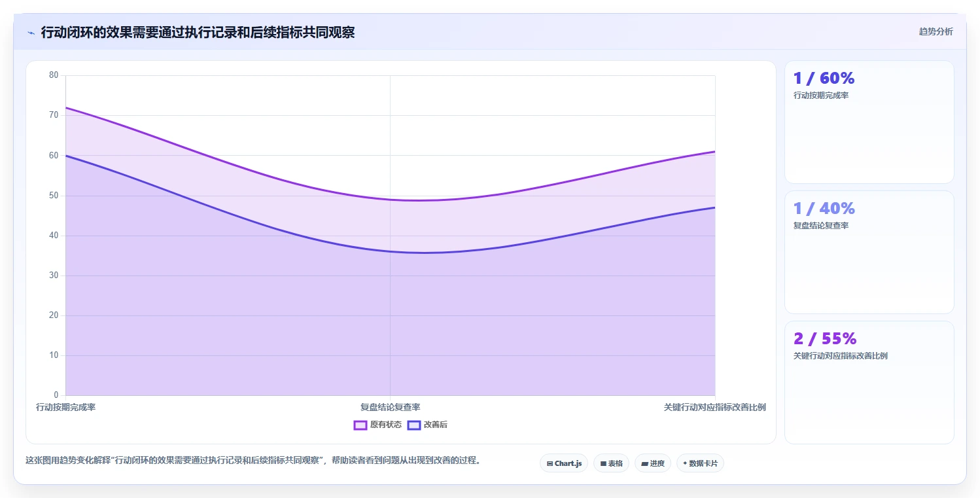Click the 1 / 60% metric value
Image resolution: width=980 pixels, height=498 pixels.
(x=824, y=78)
